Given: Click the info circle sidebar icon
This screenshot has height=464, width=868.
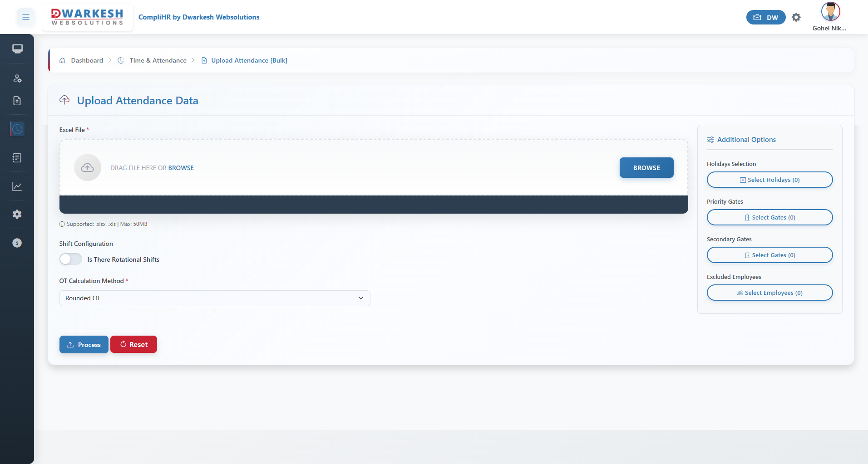Looking at the screenshot, I should click(17, 243).
